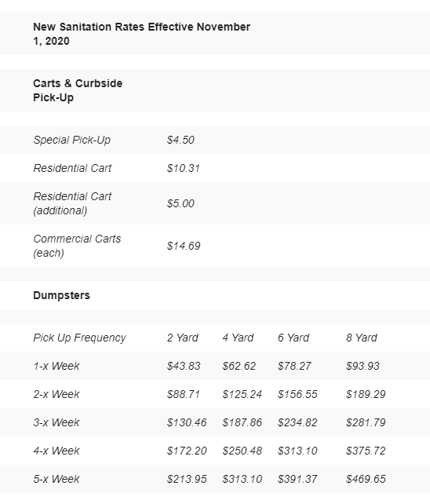Click the Special Pick-Up label
This screenshot has width=430, height=504.
(72, 140)
